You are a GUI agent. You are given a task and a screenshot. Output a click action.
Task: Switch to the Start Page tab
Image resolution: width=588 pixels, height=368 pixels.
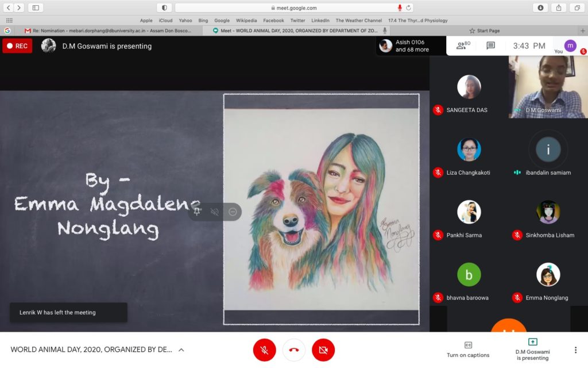click(484, 31)
